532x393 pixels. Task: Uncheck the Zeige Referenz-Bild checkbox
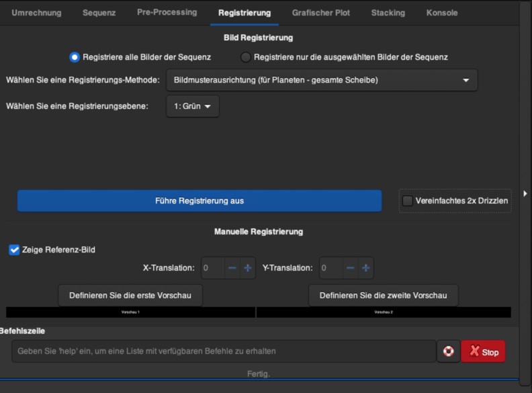[14, 250]
